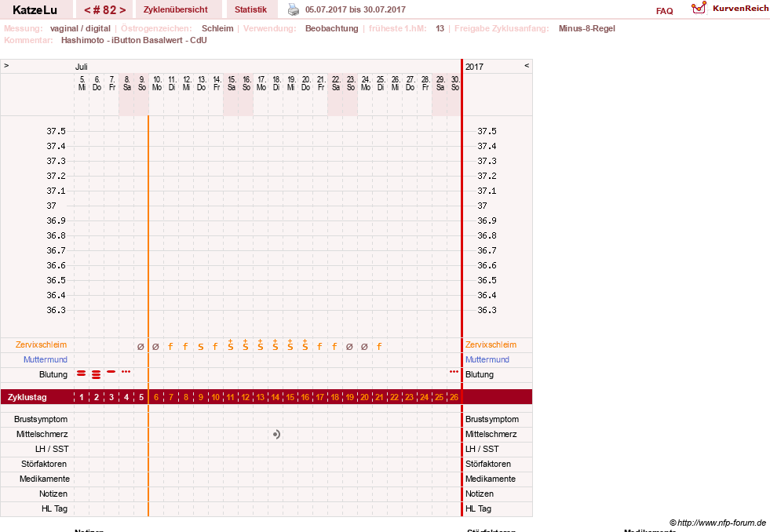Click the left Brustsymptom row label
Screen dimensions: 770x532
[41, 419]
